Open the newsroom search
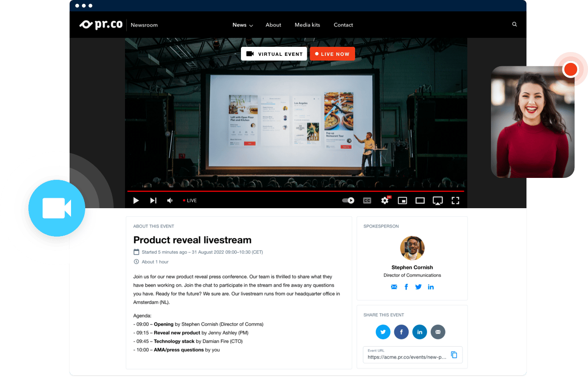Viewport: 588px width, 379px height. 514,24
